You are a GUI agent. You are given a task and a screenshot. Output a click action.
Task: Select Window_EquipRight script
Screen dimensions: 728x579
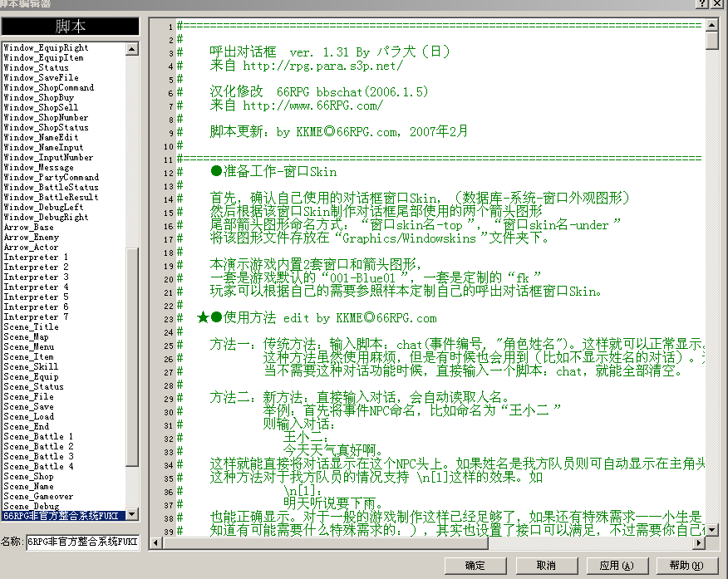point(46,47)
